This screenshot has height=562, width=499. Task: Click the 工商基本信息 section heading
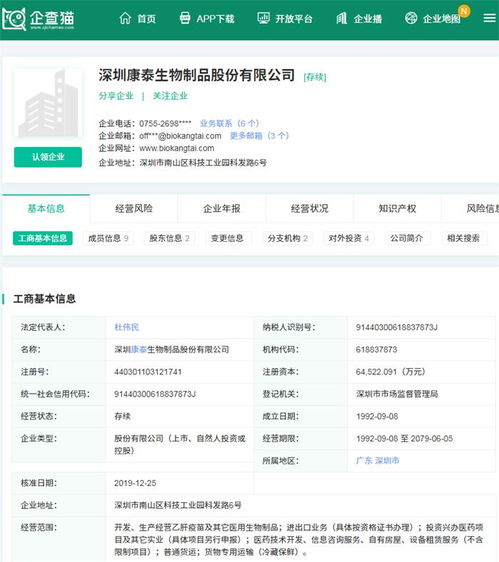(x=44, y=299)
